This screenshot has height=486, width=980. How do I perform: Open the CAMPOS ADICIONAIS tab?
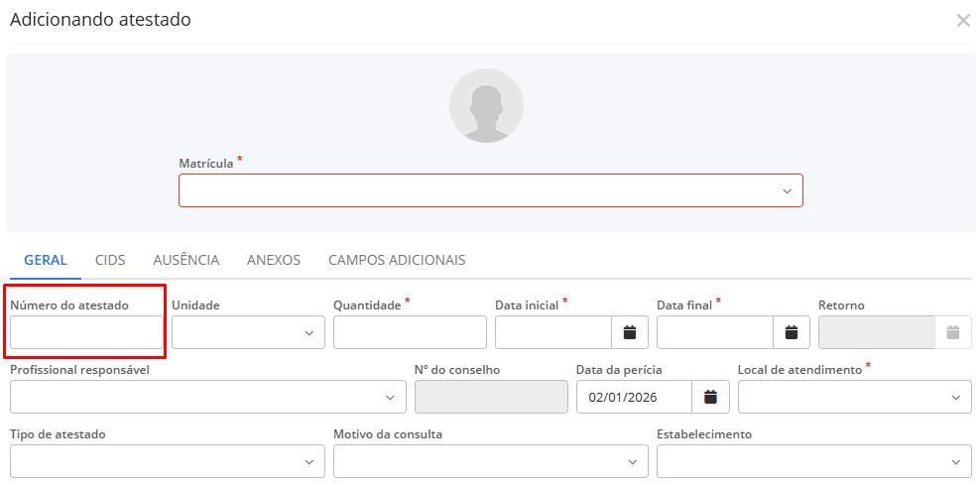[x=397, y=260]
